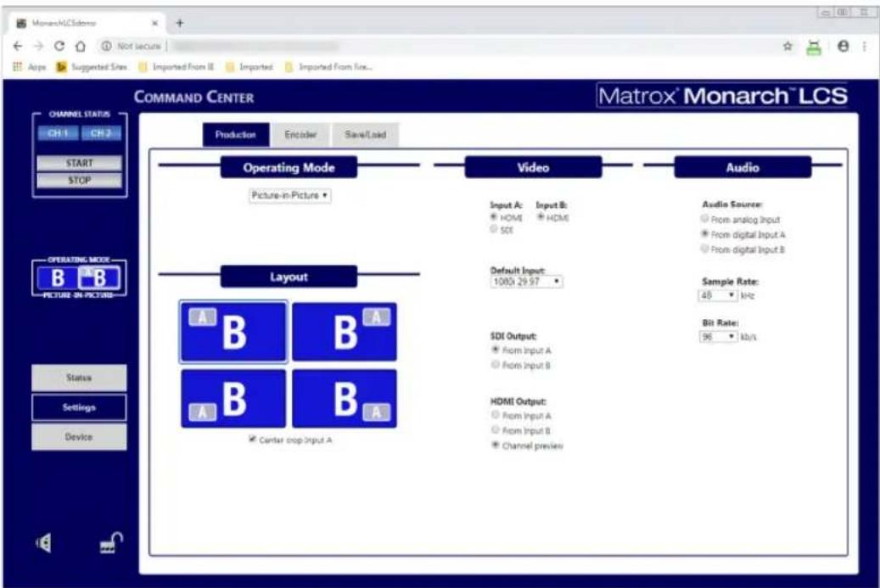This screenshot has width=880, height=588.
Task: Expand the Sample Rate 48 kHz dropdown
Action: pyautogui.click(x=718, y=295)
